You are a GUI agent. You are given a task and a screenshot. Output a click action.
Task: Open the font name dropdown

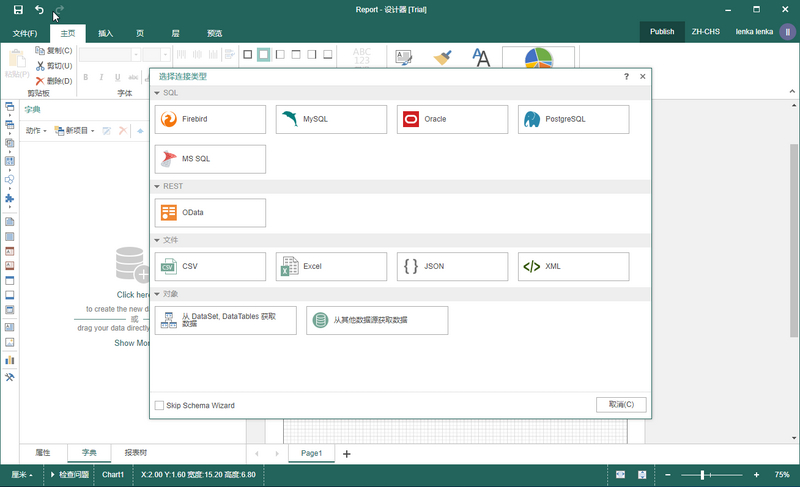(x=136, y=55)
